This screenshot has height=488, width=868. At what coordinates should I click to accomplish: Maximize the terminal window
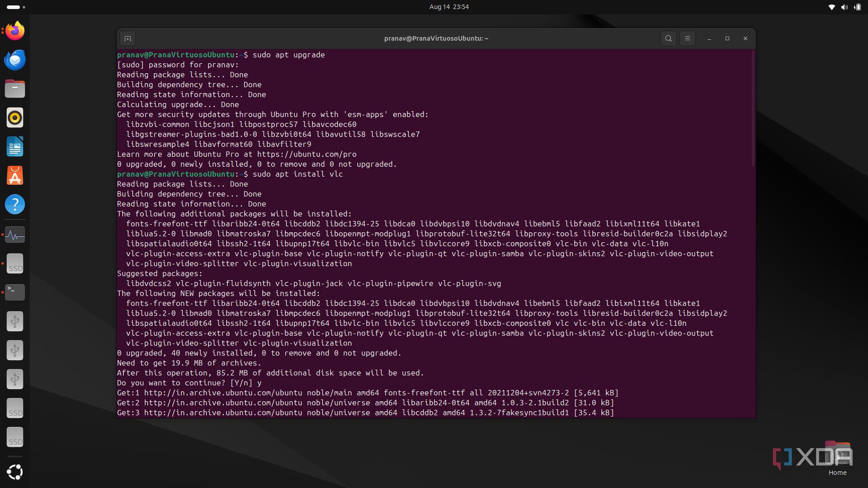pyautogui.click(x=727, y=38)
